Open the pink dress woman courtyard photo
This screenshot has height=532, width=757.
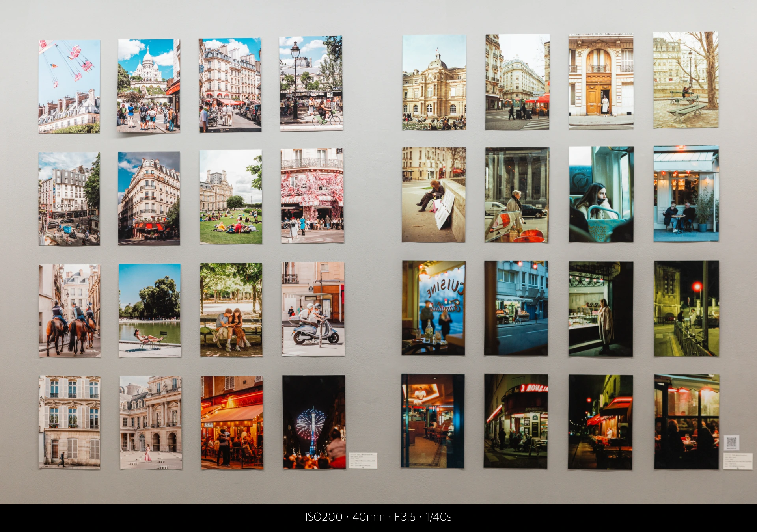click(151, 422)
